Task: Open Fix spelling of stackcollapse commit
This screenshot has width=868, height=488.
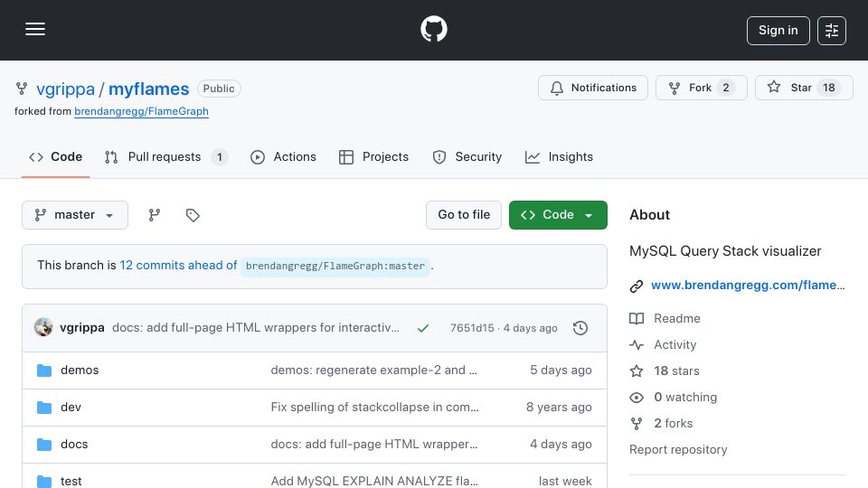Action: point(374,408)
